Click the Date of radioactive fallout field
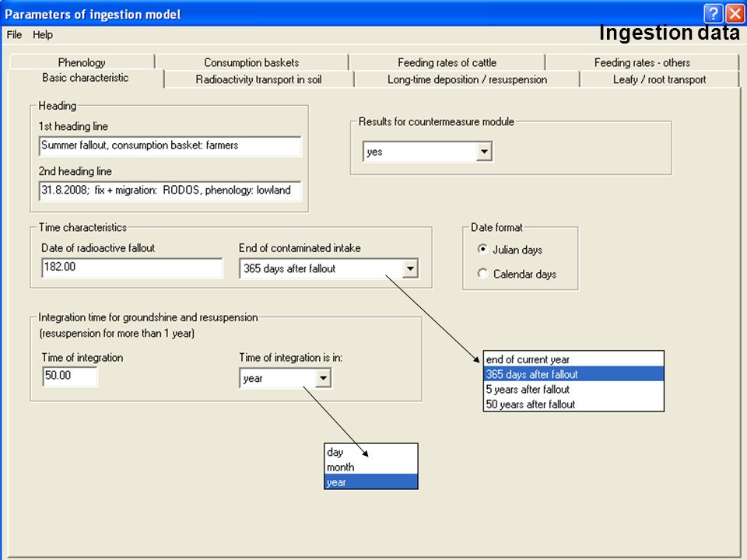Image resolution: width=747 pixels, height=560 pixels. point(132,268)
